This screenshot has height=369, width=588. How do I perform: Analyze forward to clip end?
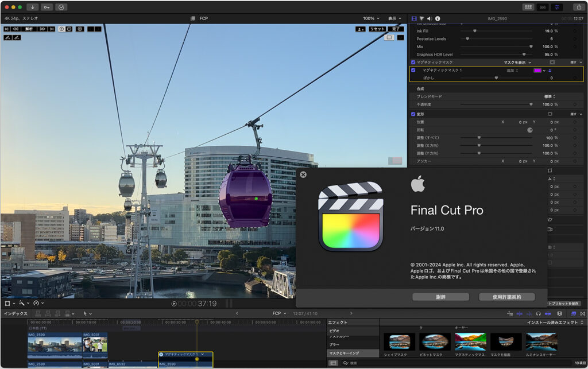pyautogui.click(x=52, y=29)
